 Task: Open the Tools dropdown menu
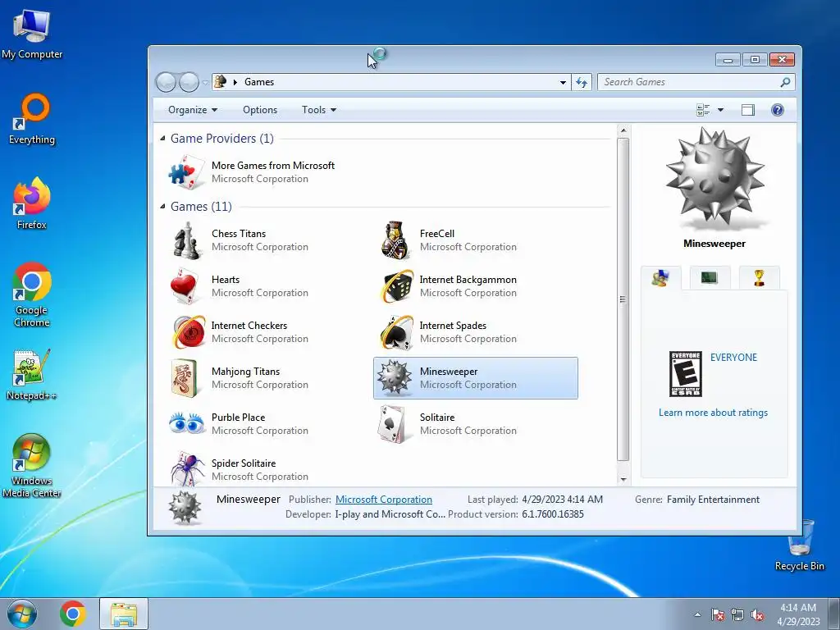pyautogui.click(x=319, y=110)
